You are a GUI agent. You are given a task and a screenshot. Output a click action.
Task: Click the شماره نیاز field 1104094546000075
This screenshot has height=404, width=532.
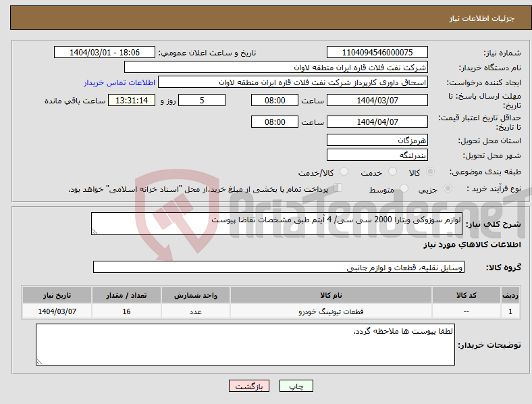coord(377,52)
